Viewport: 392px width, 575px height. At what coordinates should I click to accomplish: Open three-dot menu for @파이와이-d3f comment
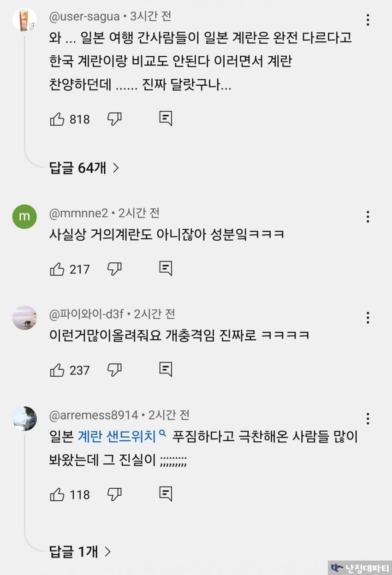[x=368, y=318]
